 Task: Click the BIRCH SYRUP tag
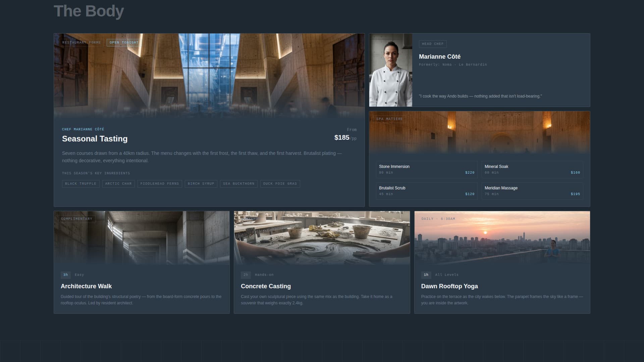tap(201, 183)
